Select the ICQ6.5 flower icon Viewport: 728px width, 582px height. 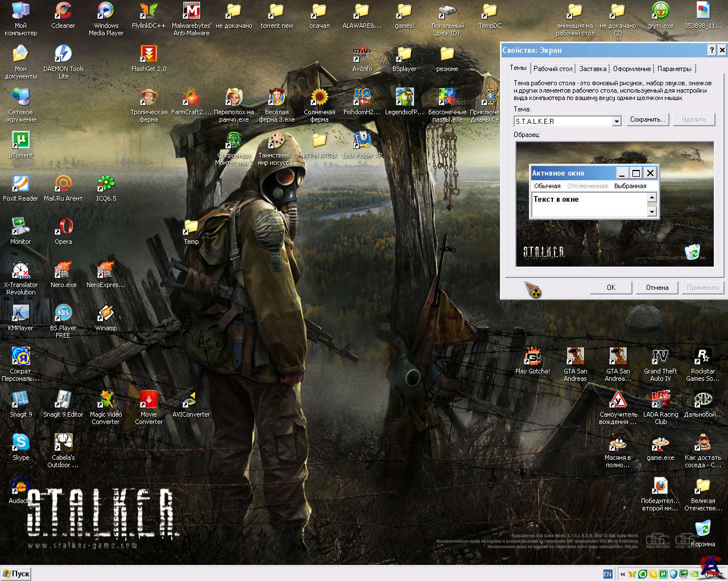tap(106, 184)
